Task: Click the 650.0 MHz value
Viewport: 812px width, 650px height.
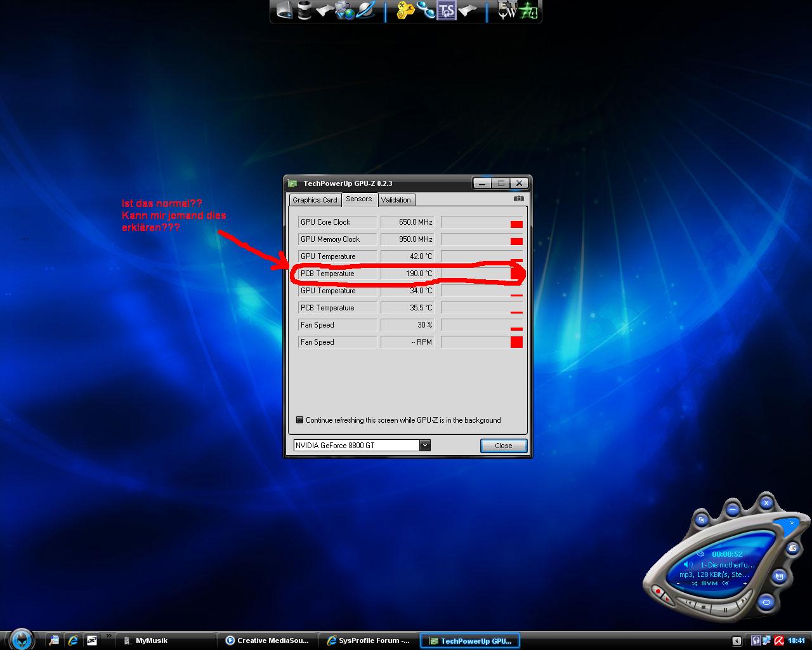Action: (416, 222)
